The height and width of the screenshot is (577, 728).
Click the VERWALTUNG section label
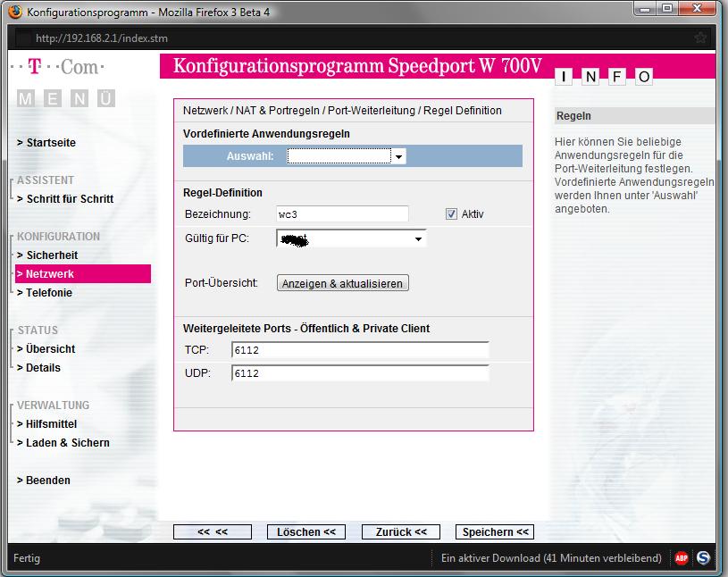53,405
